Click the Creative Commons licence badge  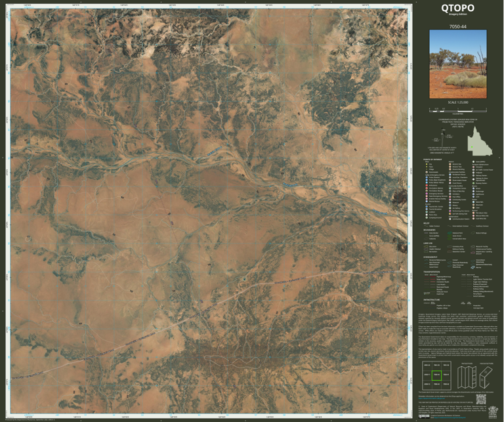[x=424, y=416]
